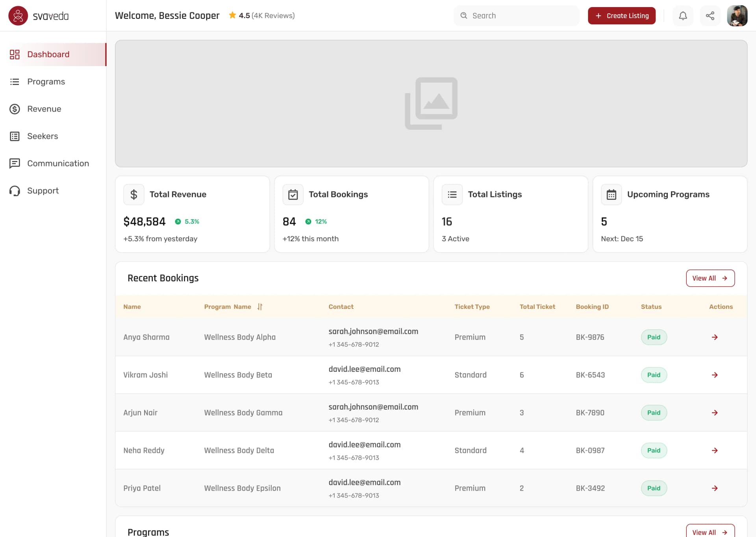Screen dimensions: 756x537
Task: Click View All for Programs section
Action: pyautogui.click(x=710, y=531)
